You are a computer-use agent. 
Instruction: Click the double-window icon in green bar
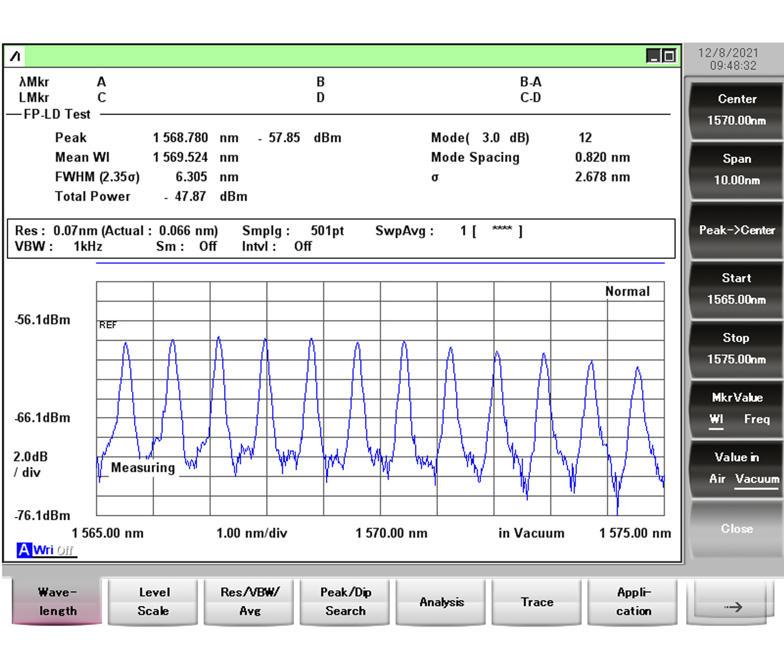(x=669, y=56)
